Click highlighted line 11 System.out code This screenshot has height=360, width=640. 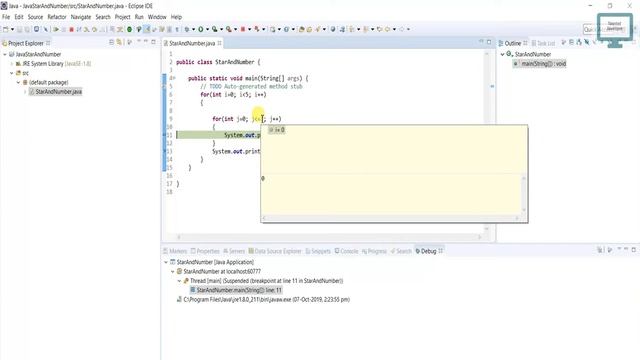point(242,135)
